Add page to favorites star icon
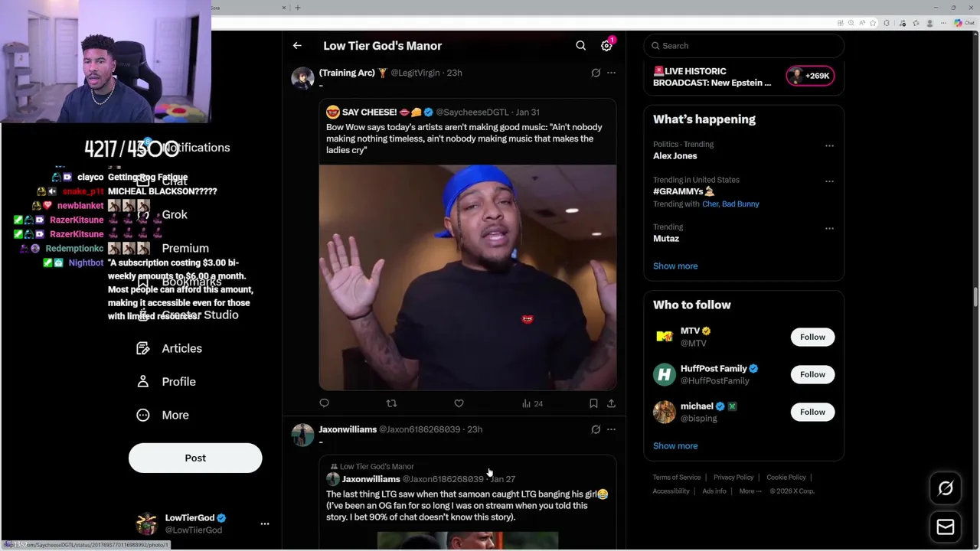The height and width of the screenshot is (551, 980). pyautogui.click(x=872, y=23)
